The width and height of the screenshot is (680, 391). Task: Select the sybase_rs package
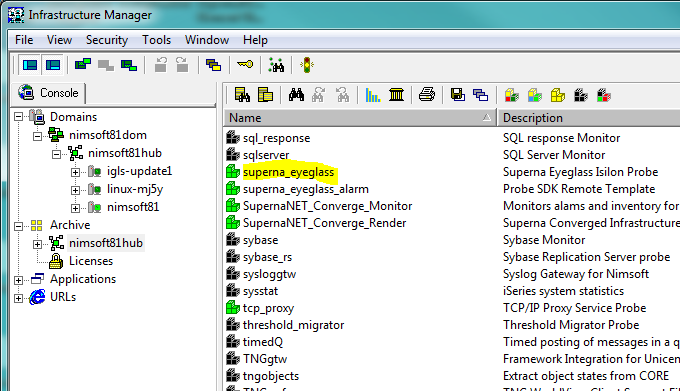point(268,257)
